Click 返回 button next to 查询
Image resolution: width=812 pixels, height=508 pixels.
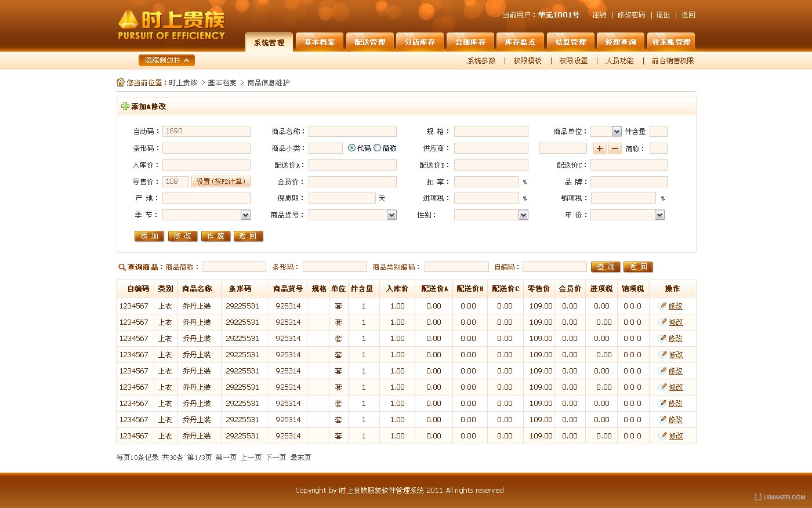tap(638, 267)
